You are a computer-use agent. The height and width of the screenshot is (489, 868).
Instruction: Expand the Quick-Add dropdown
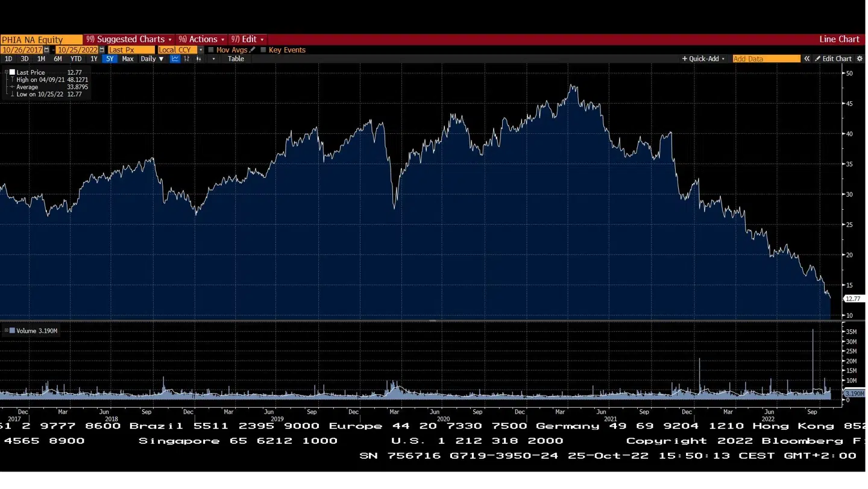(703, 59)
